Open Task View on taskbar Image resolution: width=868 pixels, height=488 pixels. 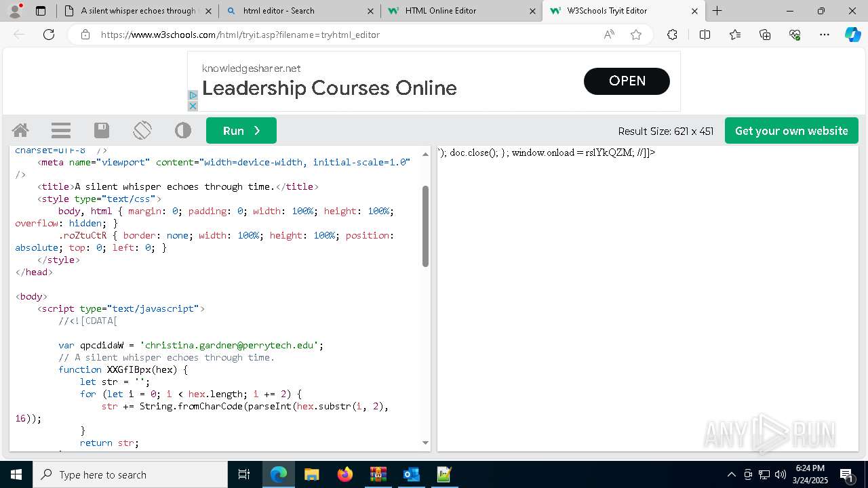click(245, 474)
